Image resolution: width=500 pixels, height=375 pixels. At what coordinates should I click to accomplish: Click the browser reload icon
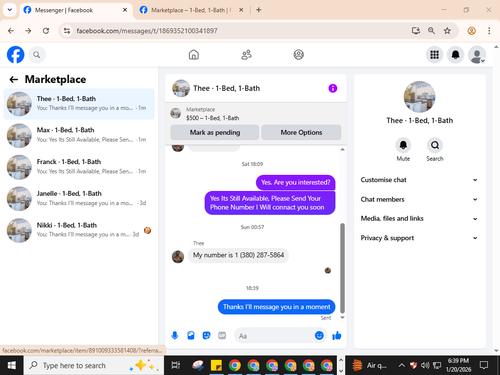pyautogui.click(x=46, y=31)
